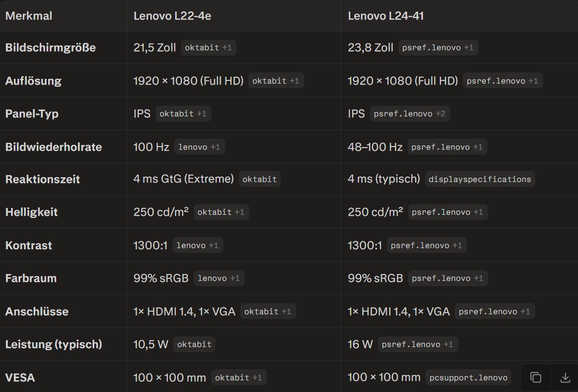Viewport: 578px width, 392px height.
Task: Open oktabit chip in Panel-Typ row
Action: (x=183, y=113)
